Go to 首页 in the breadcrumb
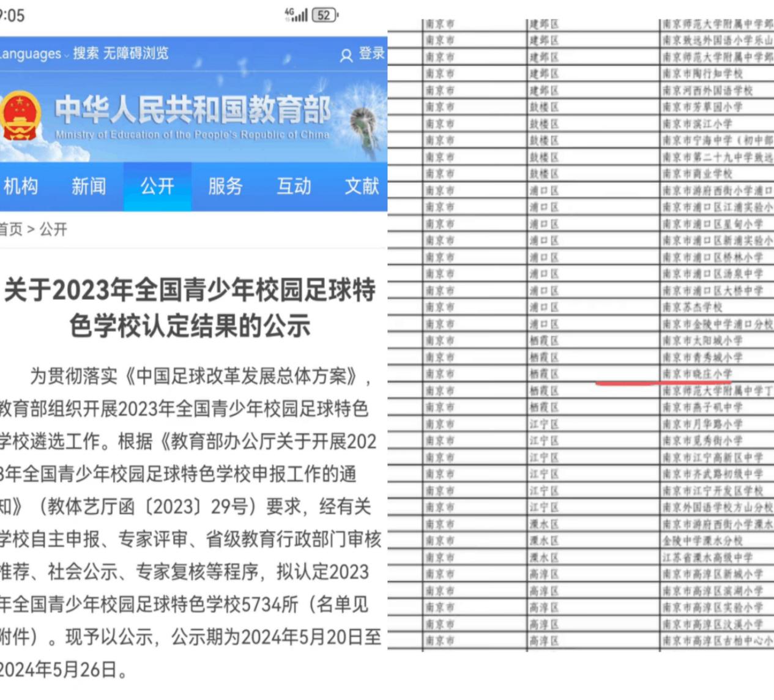 [x=11, y=229]
